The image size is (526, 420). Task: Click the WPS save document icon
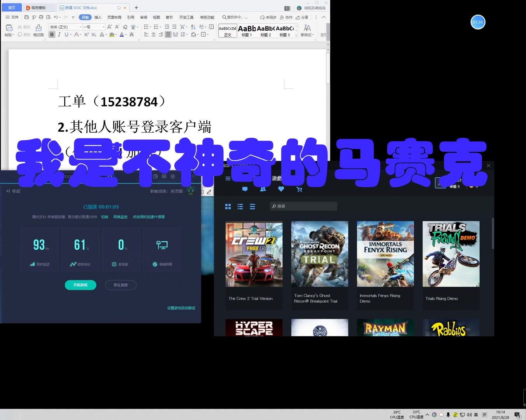(26, 17)
